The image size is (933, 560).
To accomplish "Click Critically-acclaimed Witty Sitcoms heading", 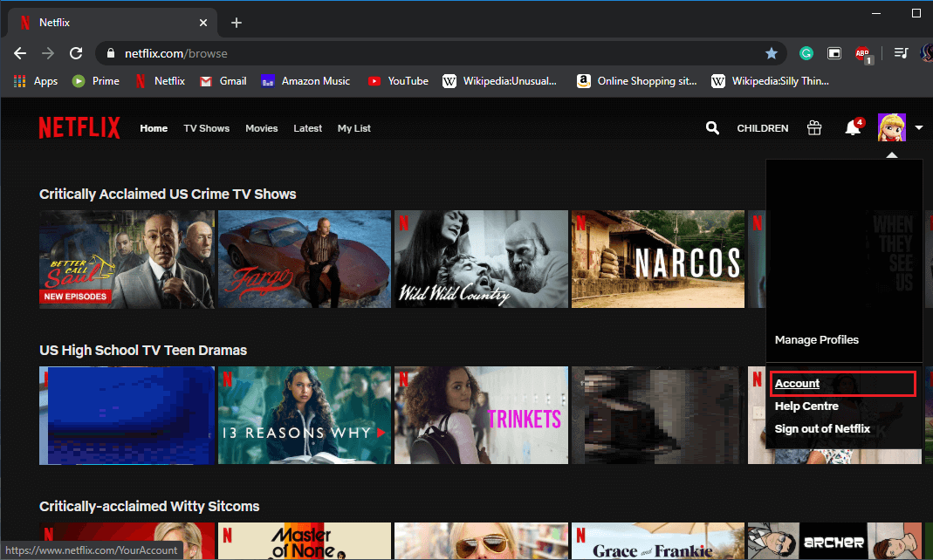I will coord(149,507).
